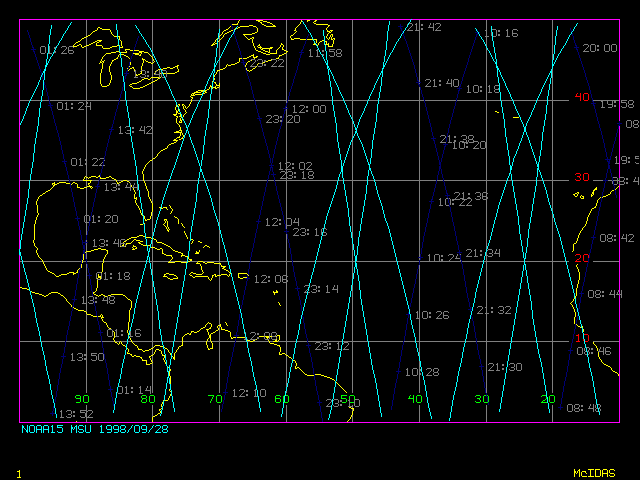Select the 01:26 orbit time label
This screenshot has height=480, width=640.
(x=57, y=50)
